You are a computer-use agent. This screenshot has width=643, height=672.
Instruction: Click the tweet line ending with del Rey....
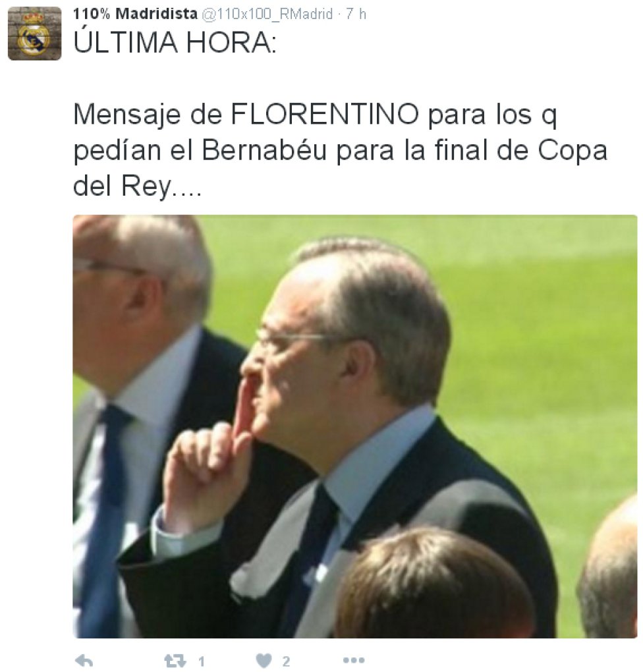click(137, 186)
